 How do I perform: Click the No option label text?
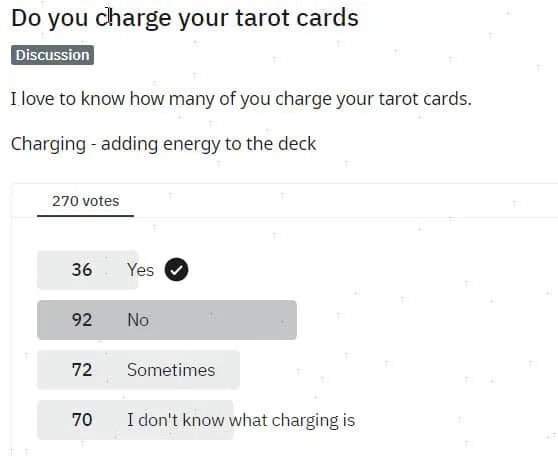click(x=138, y=320)
